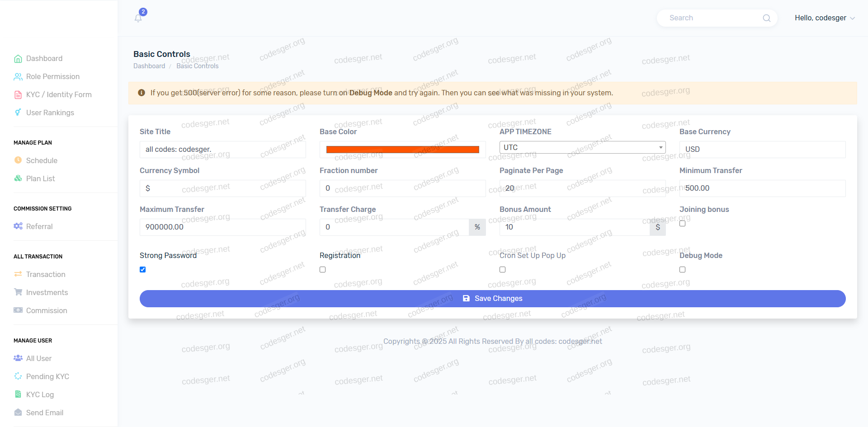Screen dimensions: 868x427
Task: Click the Role Permission users icon
Action: [x=18, y=77]
